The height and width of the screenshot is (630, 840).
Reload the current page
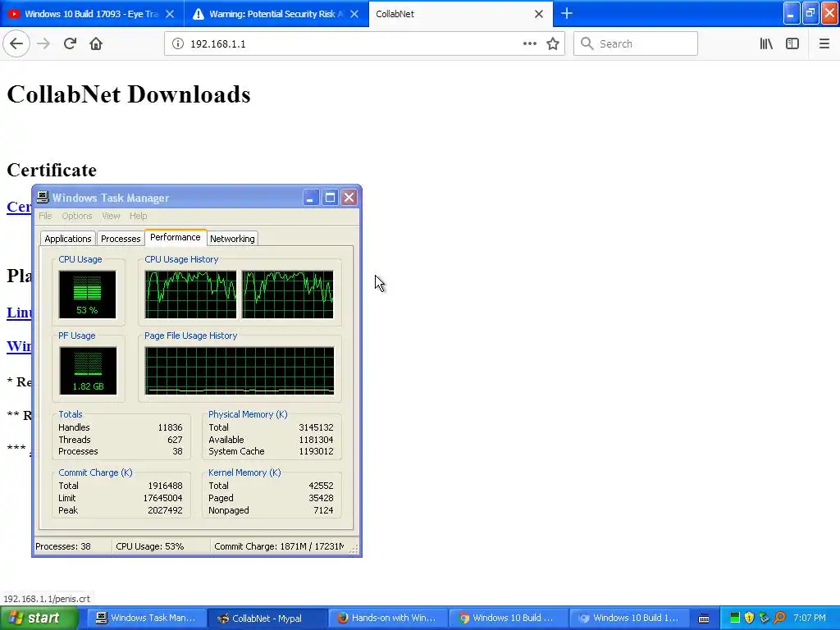[70, 43]
